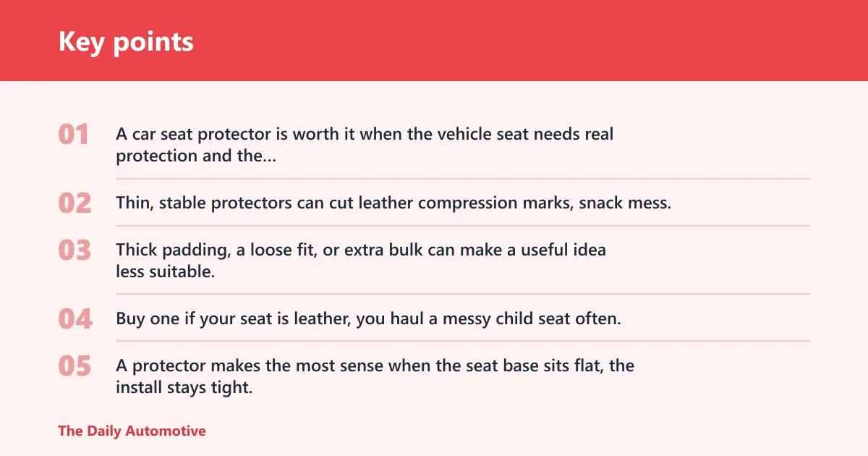This screenshot has height=456, width=868.
Task: Click the divider line below point 04
Action: [x=463, y=341]
